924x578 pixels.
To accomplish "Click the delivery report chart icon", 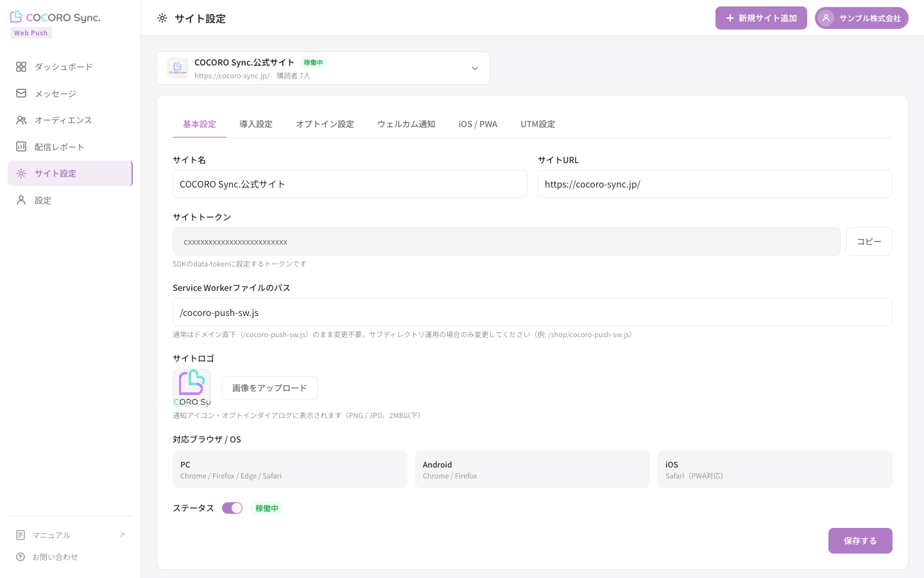I will [x=21, y=146].
